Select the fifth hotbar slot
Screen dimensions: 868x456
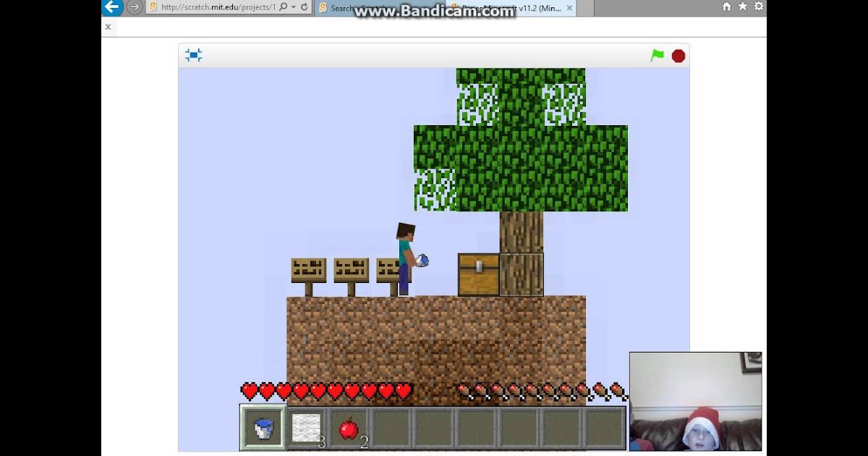click(x=434, y=428)
